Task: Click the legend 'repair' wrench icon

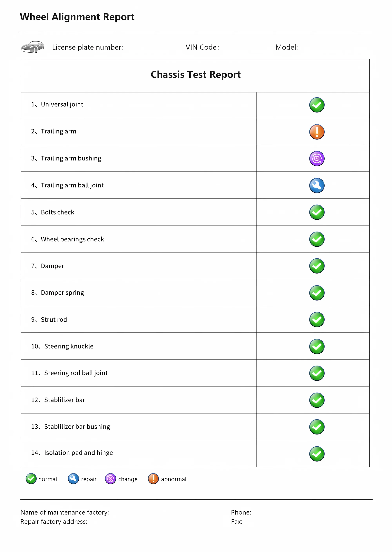Action: (x=73, y=479)
